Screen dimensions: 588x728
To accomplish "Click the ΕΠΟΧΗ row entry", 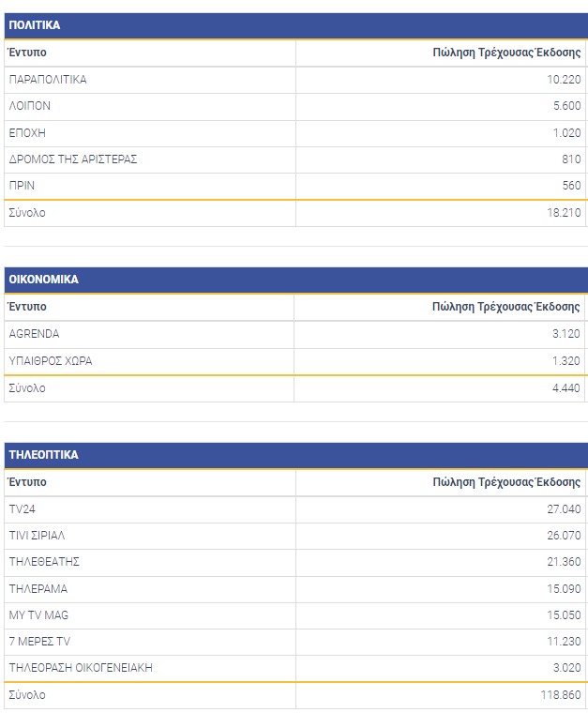I will click(x=27, y=133).
